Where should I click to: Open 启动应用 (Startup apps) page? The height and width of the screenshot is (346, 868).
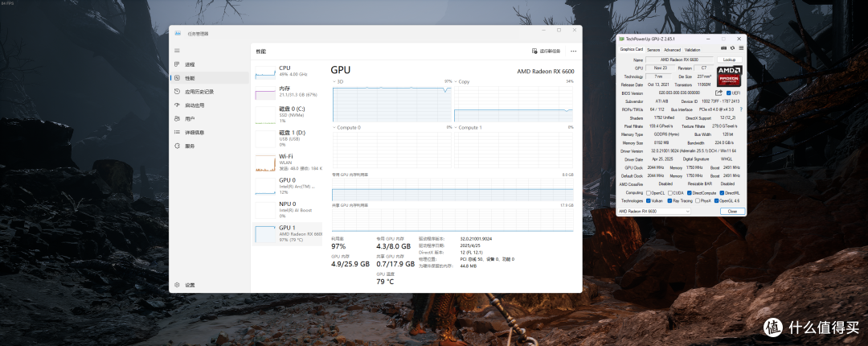point(209,105)
